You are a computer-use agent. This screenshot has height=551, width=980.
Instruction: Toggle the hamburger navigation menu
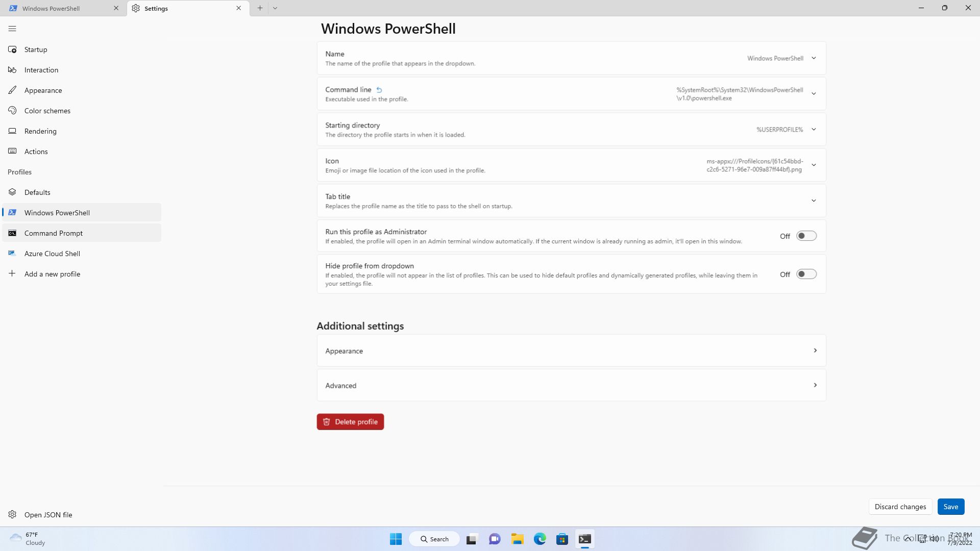tap(12, 29)
